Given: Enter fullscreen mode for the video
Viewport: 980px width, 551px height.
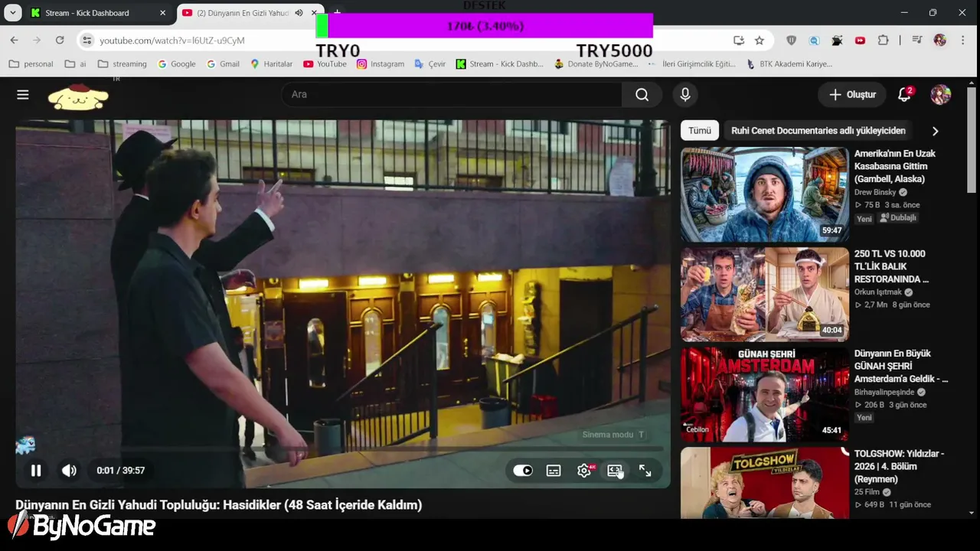Looking at the screenshot, I should coord(645,471).
